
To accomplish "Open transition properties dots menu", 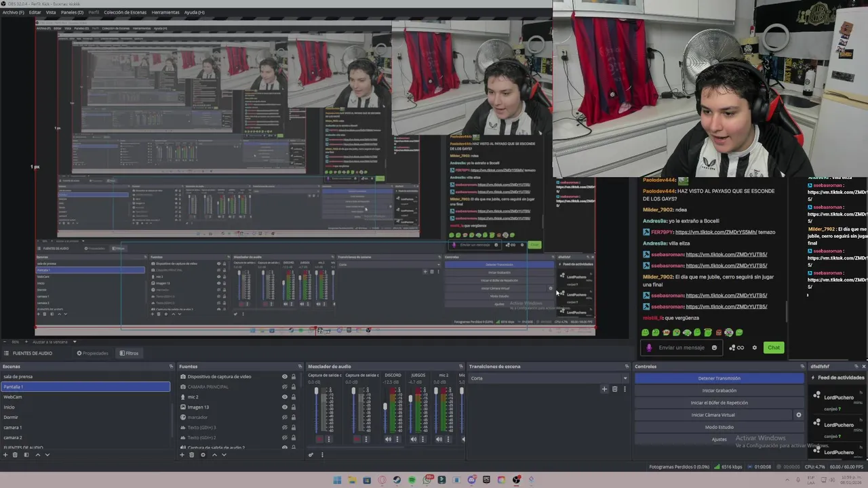I will coord(625,389).
